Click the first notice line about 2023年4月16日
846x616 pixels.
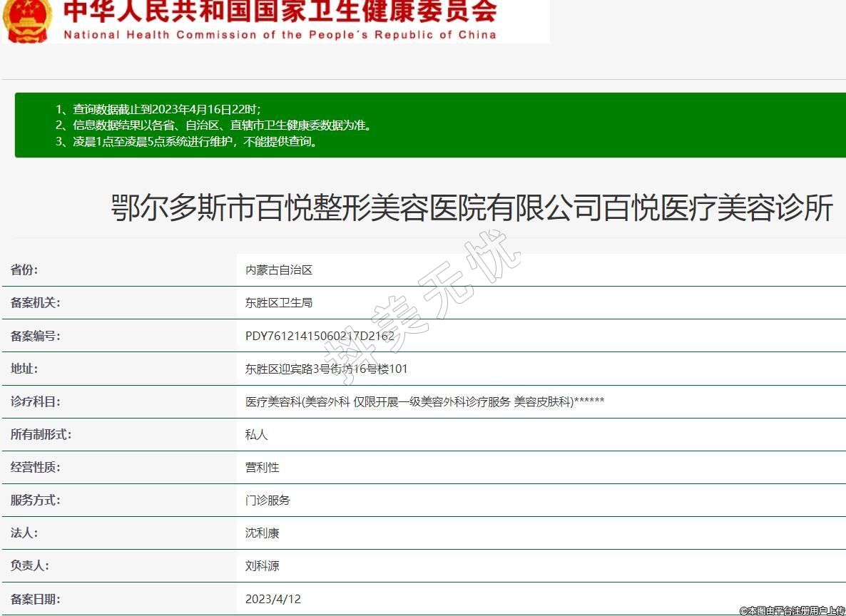158,109
